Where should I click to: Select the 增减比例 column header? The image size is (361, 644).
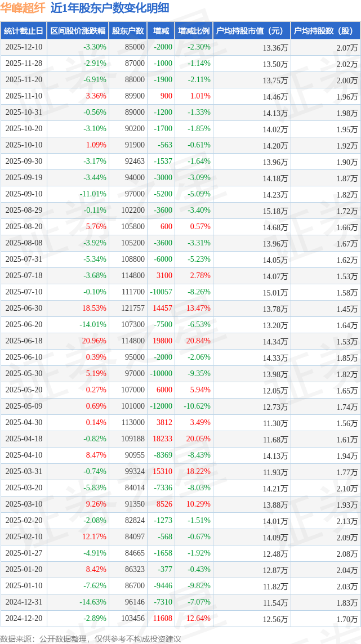click(194, 31)
